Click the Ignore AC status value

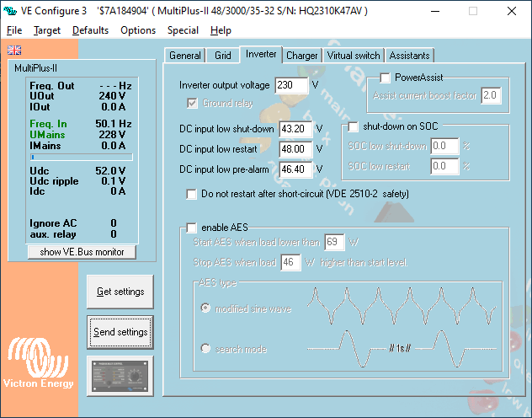pos(114,223)
